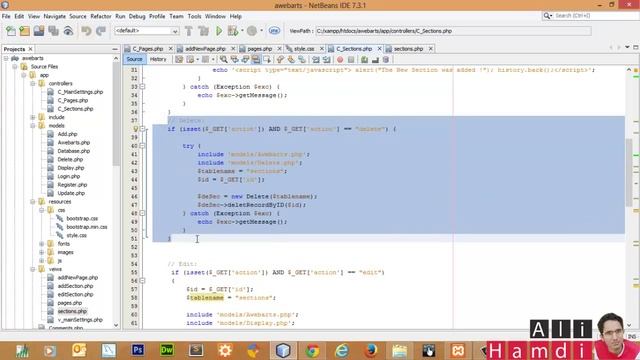Open Photoshop from the taskbar
Screen dimensions: 640x360
point(138,350)
